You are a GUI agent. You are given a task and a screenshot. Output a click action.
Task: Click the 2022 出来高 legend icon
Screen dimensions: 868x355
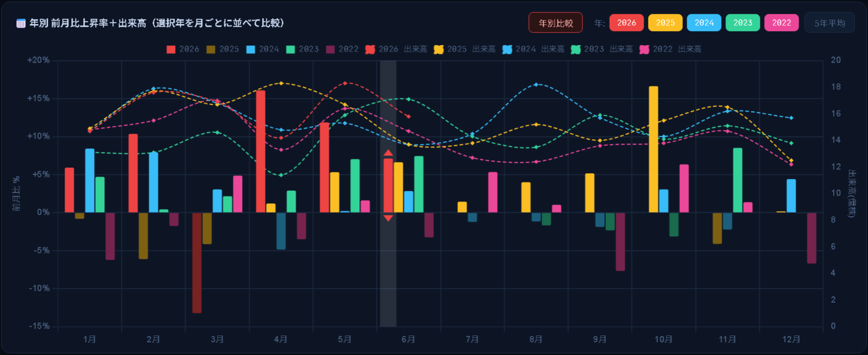645,49
